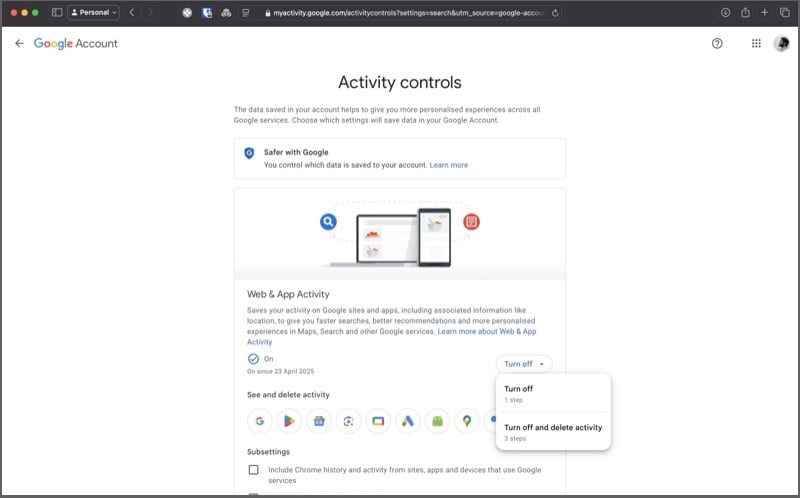The image size is (800, 498).
Task: Click the Google Maps activity icon
Action: [466, 421]
